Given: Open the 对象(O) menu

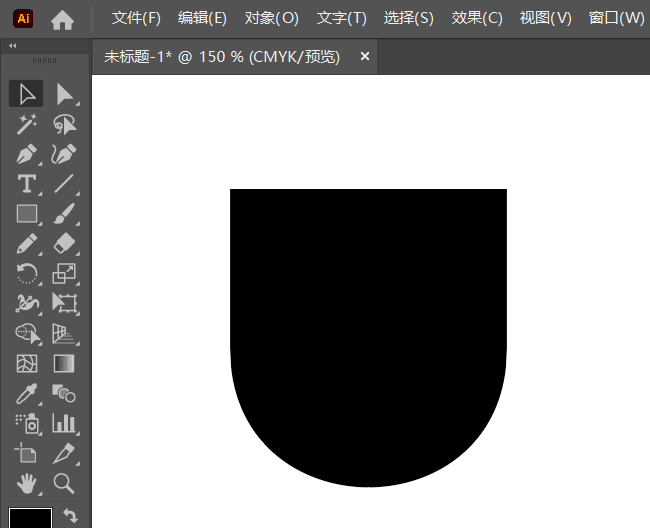Looking at the screenshot, I should point(271,18).
